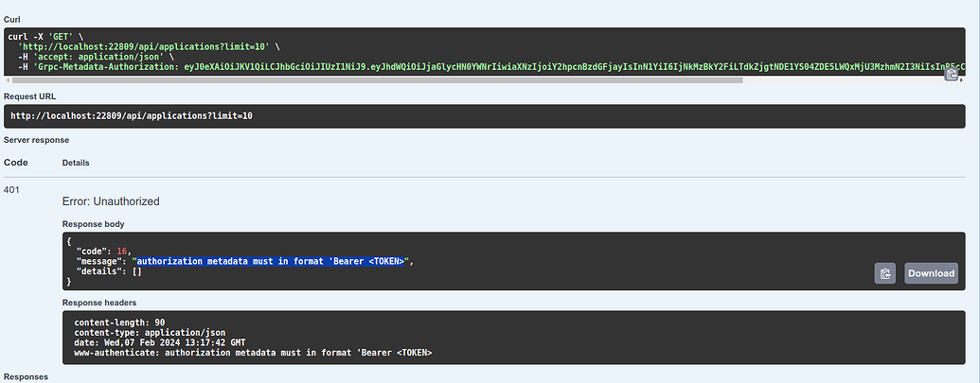Click the Responses section label
Image resolution: width=980 pixels, height=383 pixels.
26,376
